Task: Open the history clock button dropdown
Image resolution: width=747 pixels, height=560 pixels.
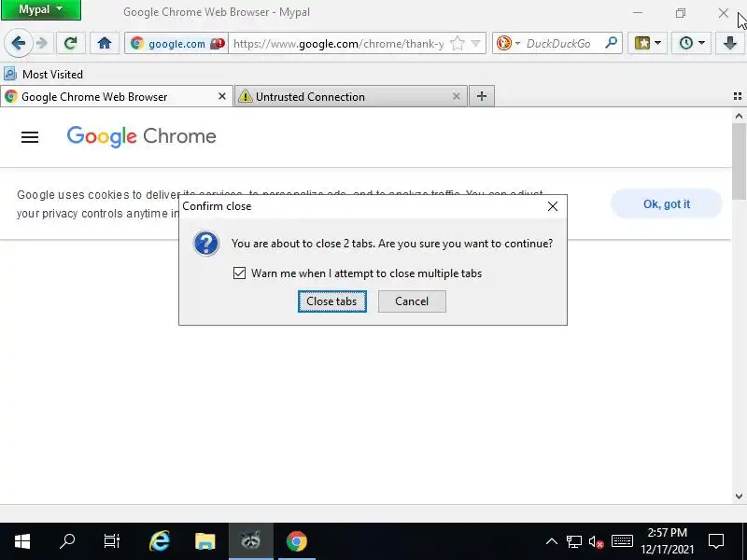Action: (691, 43)
